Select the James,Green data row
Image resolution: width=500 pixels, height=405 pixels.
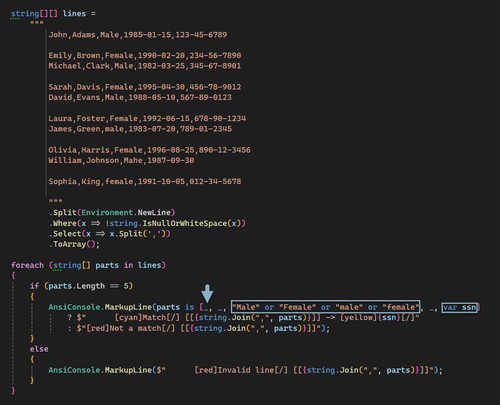(140, 129)
